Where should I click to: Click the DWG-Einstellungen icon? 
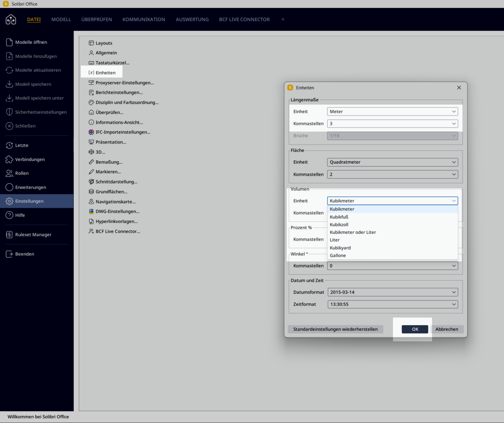[x=91, y=211]
